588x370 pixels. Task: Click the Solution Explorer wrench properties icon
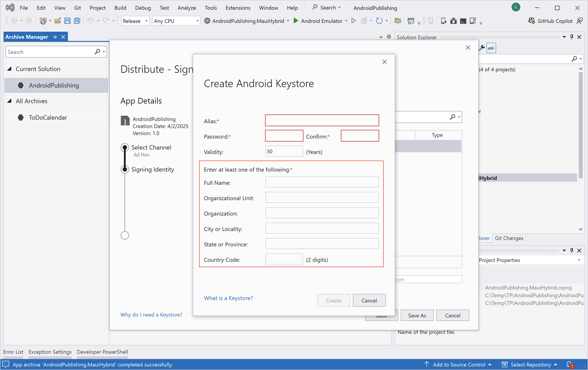[x=482, y=48]
